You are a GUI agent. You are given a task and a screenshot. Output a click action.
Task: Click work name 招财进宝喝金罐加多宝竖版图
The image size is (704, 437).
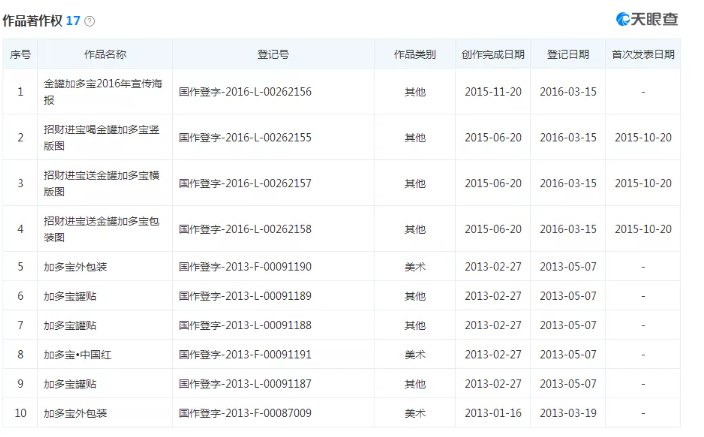pyautogui.click(x=101, y=137)
